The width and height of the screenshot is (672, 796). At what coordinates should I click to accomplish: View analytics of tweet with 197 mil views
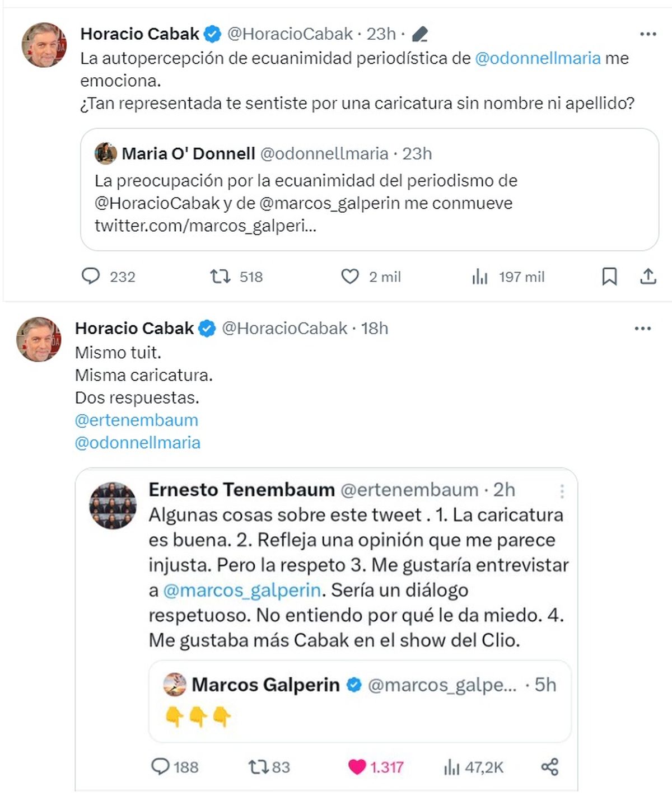click(x=480, y=277)
